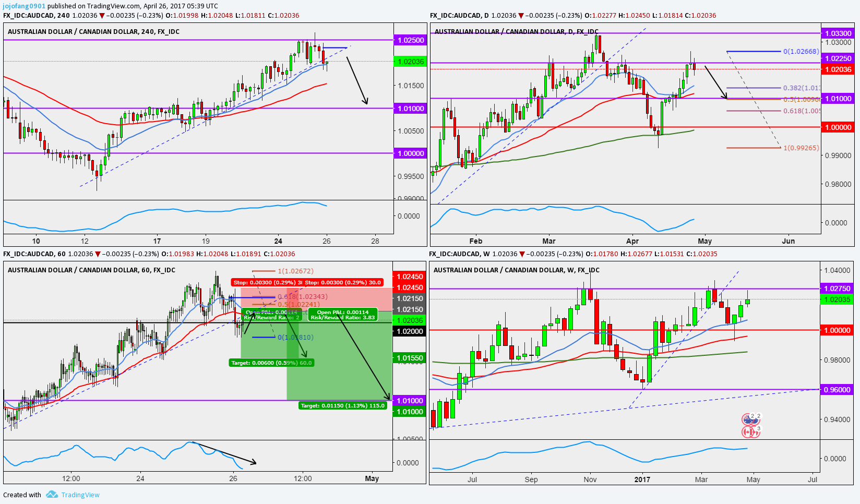860x504 pixels.
Task: Click 'Sep' on weekly chart time axis
Action: click(531, 479)
